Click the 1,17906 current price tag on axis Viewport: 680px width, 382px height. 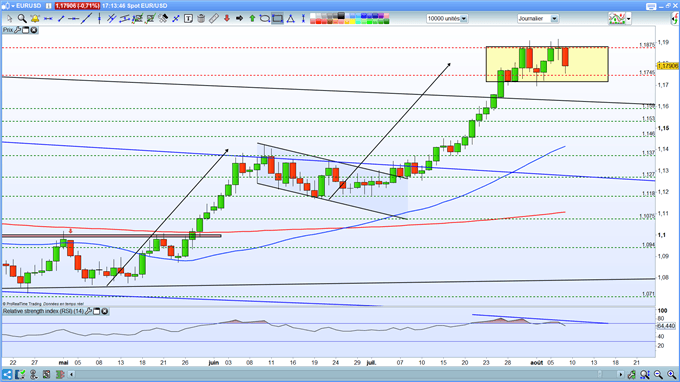point(668,65)
